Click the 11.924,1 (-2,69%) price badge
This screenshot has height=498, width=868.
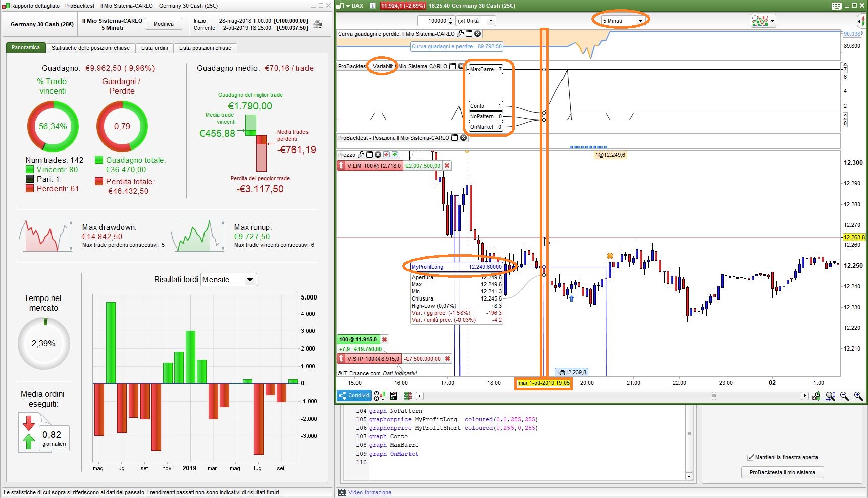click(403, 6)
